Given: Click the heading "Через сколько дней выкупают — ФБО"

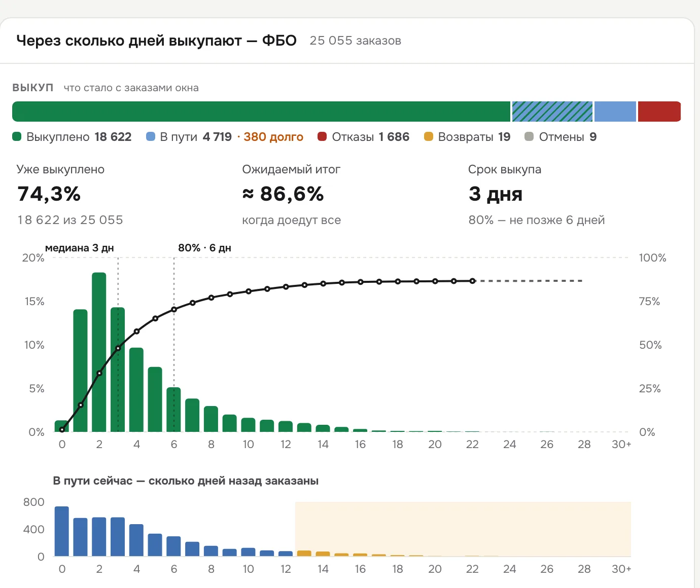Looking at the screenshot, I should (x=156, y=41).
